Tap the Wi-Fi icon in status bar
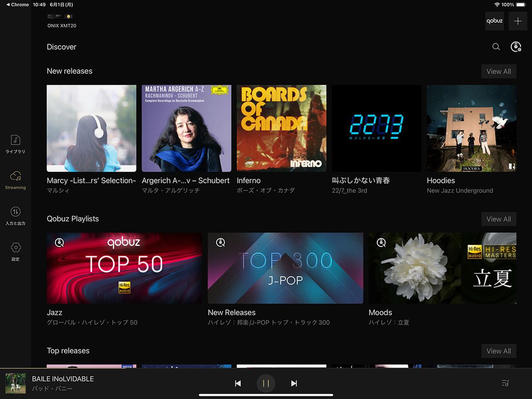 point(497,5)
